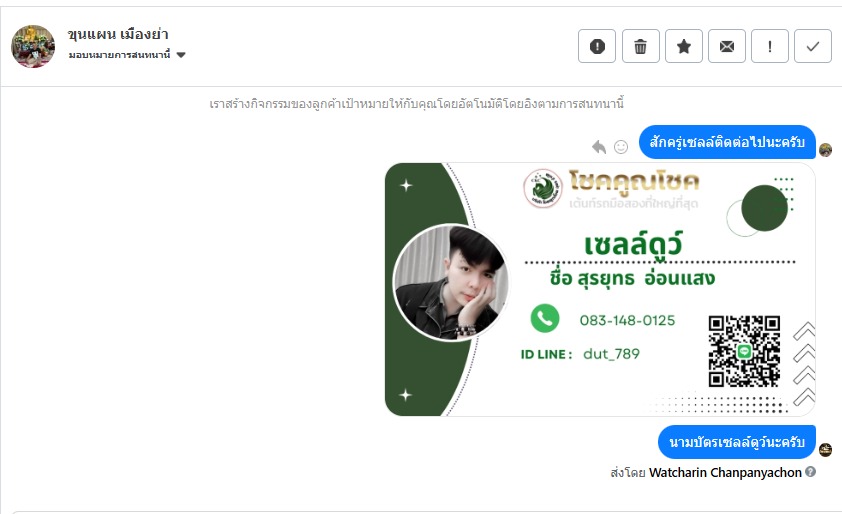Mark conversation done with checkmark icon

(812, 46)
